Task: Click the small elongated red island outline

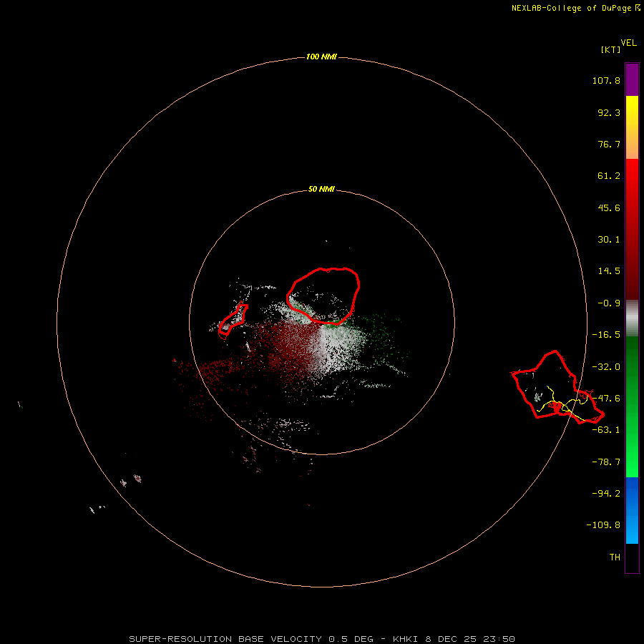Action: pyautogui.click(x=233, y=321)
